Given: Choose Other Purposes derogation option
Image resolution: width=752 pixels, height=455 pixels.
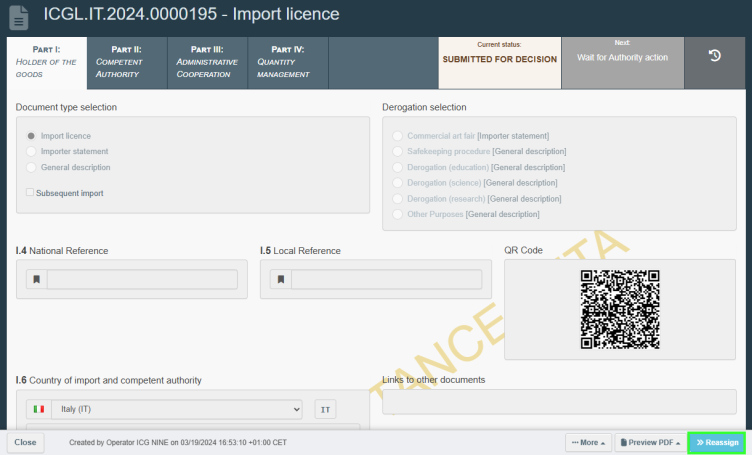Looking at the screenshot, I should tap(397, 214).
